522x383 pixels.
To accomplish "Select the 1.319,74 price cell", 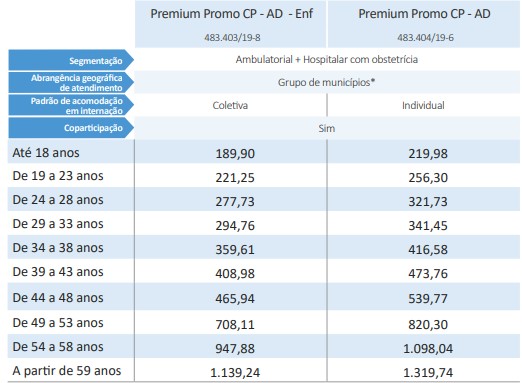I will pyautogui.click(x=428, y=372).
